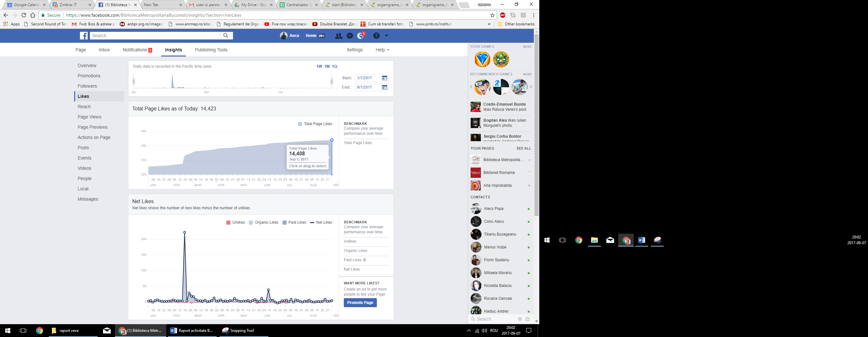Image resolution: width=868 pixels, height=337 pixels.
Task: Toggle the Net Likes legend item
Action: tap(321, 222)
